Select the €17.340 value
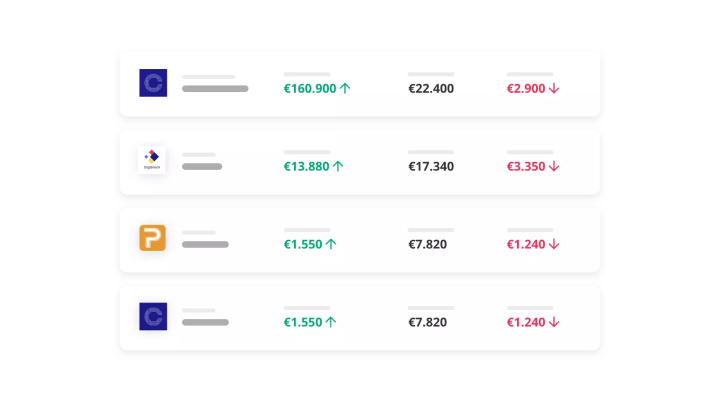This screenshot has height=404, width=720. (431, 167)
